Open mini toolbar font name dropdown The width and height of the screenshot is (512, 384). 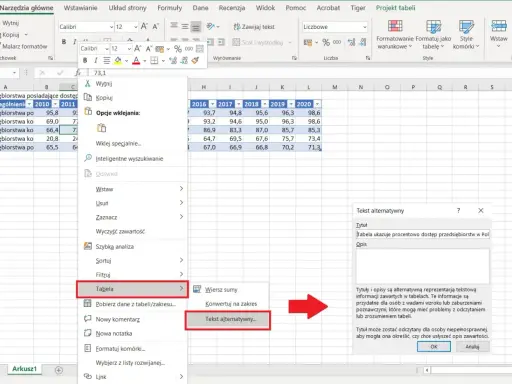pyautogui.click(x=107, y=49)
